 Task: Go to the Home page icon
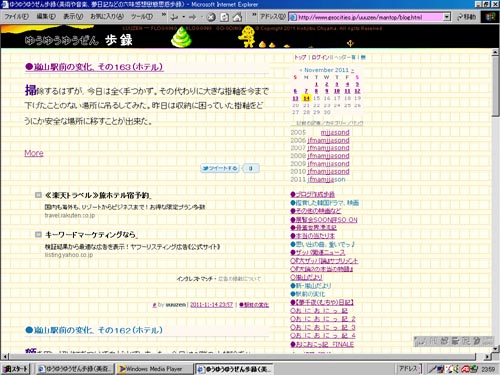[237, 17]
